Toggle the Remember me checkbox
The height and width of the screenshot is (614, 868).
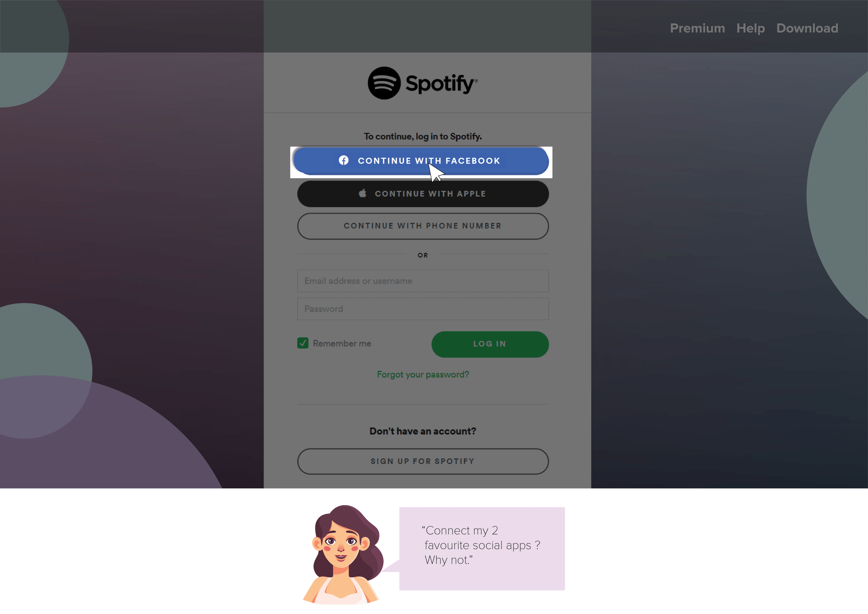(x=303, y=343)
